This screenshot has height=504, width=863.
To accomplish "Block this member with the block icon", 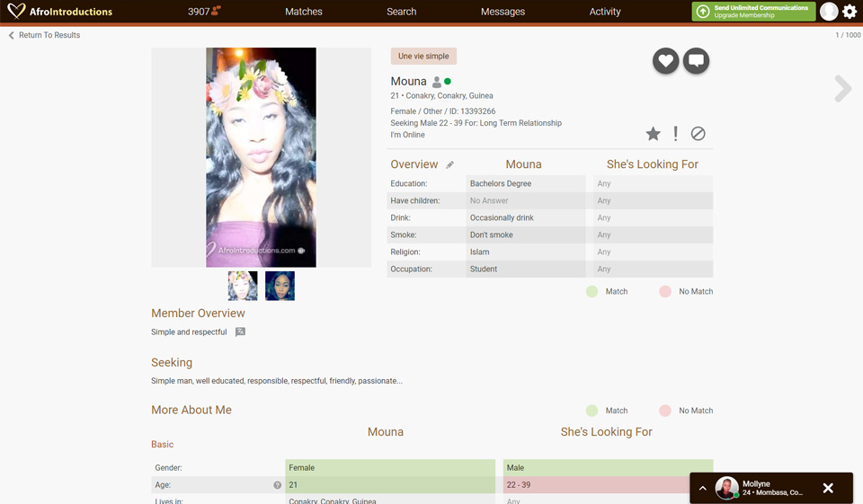I will 698,134.
